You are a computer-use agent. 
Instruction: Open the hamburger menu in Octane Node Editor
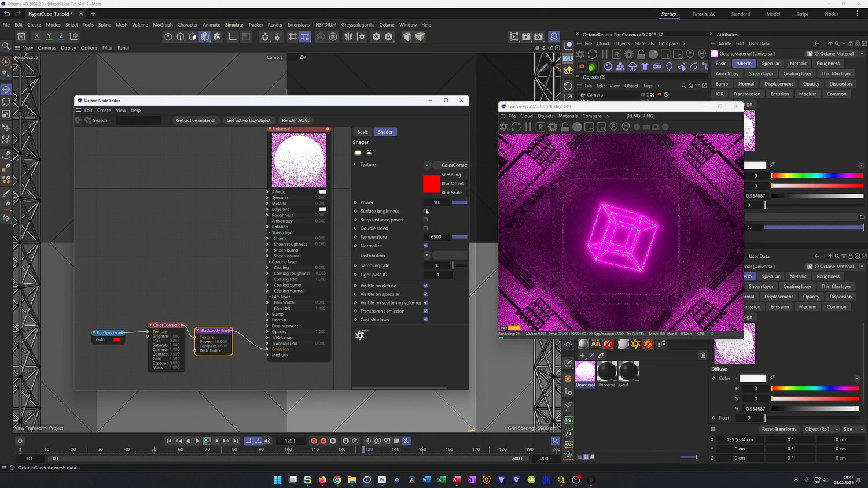(79, 110)
